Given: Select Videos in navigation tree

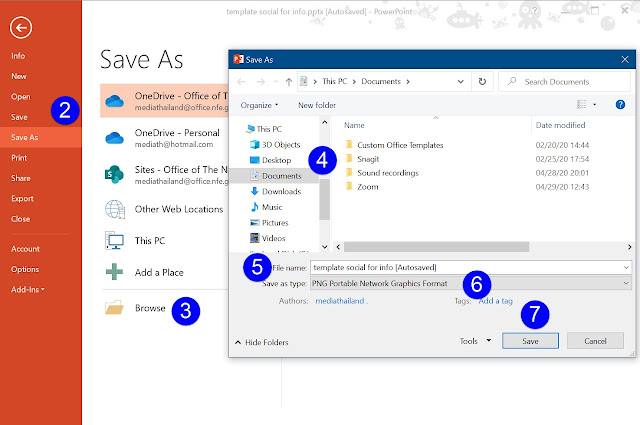Looking at the screenshot, I should click(267, 238).
